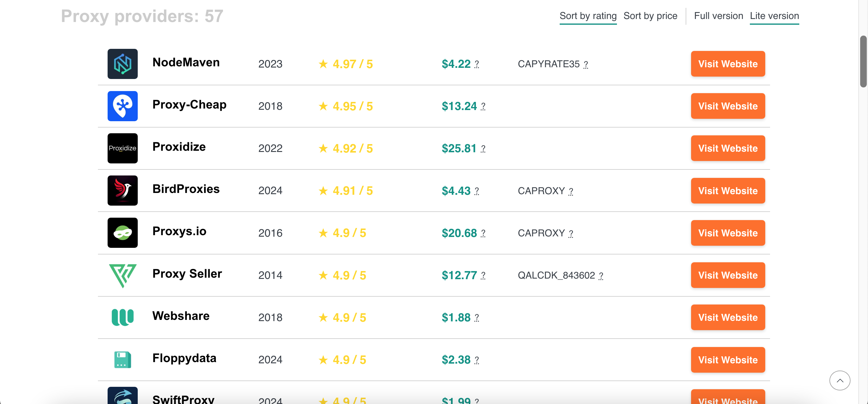Click the Proxy Seller green logo
Viewport: 868px width, 404px height.
(x=122, y=275)
